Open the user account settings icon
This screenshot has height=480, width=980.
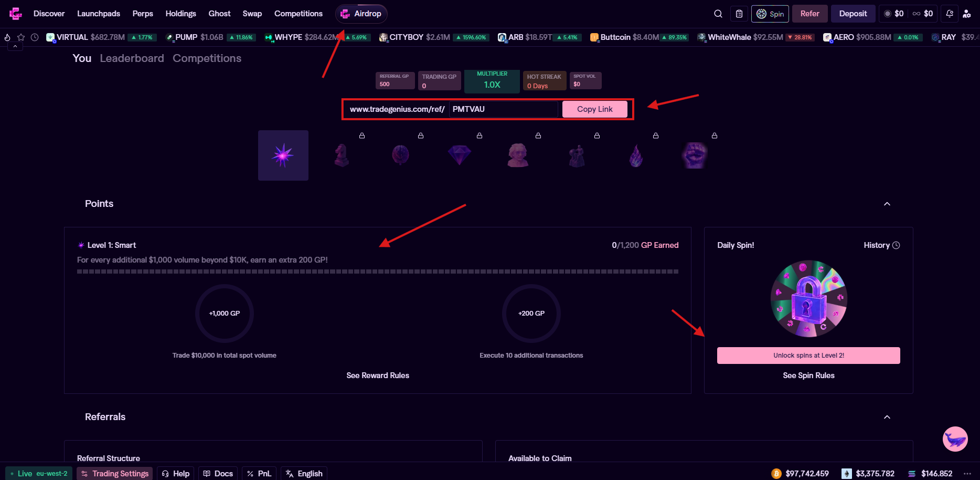pyautogui.click(x=967, y=14)
